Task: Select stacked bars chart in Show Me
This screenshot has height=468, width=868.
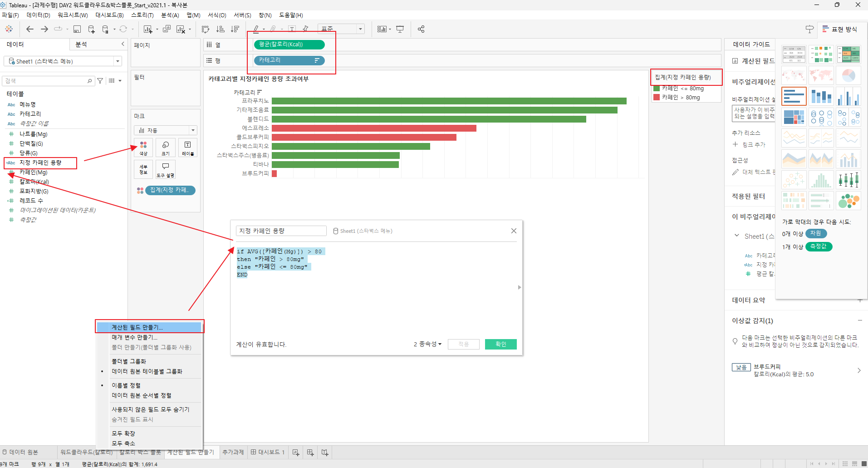Action: tap(821, 97)
